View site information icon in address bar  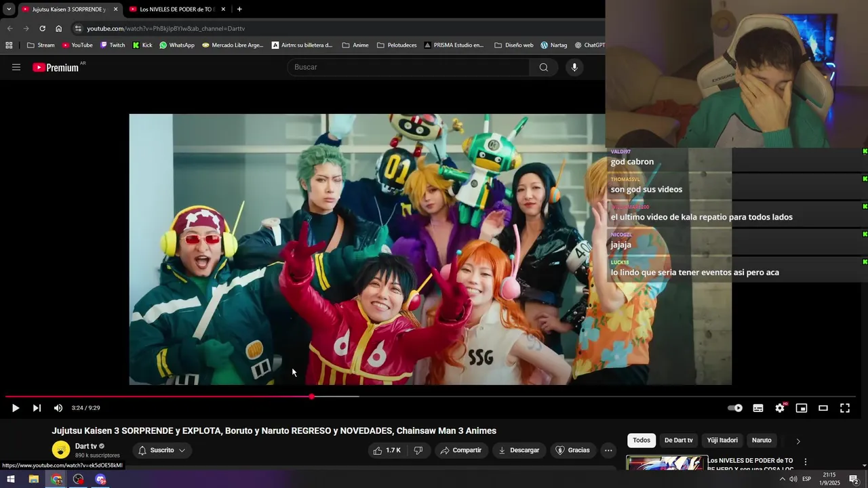pyautogui.click(x=78, y=28)
